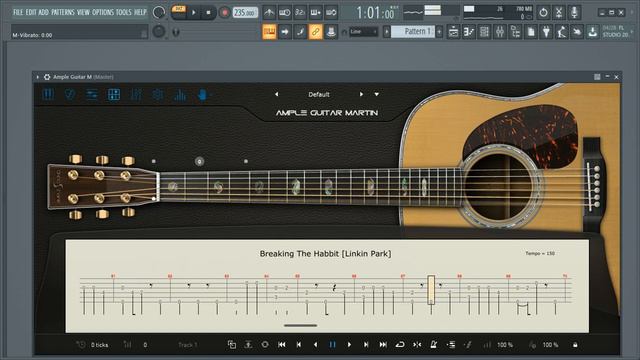Click the brush-like icon left of link icon
The width and height of the screenshot is (640, 360).
[x=300, y=31]
